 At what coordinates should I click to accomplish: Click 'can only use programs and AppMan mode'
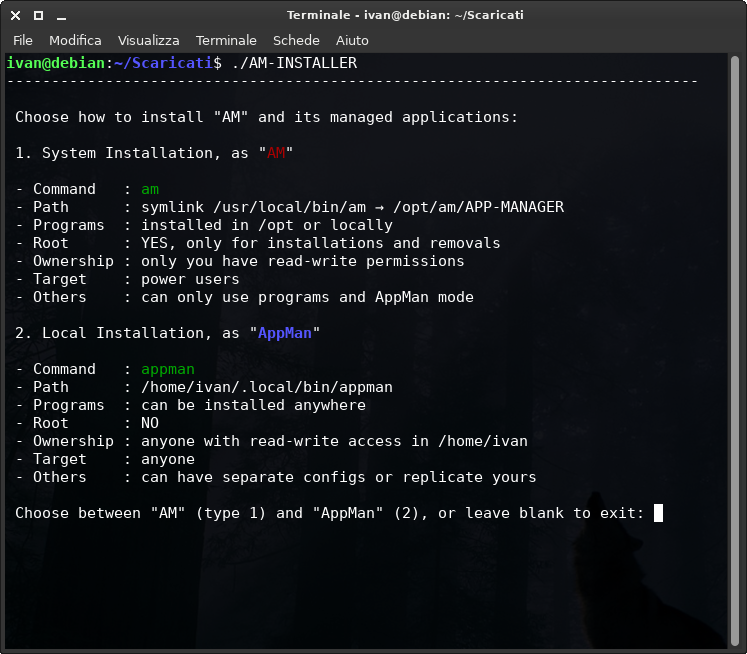click(x=307, y=297)
